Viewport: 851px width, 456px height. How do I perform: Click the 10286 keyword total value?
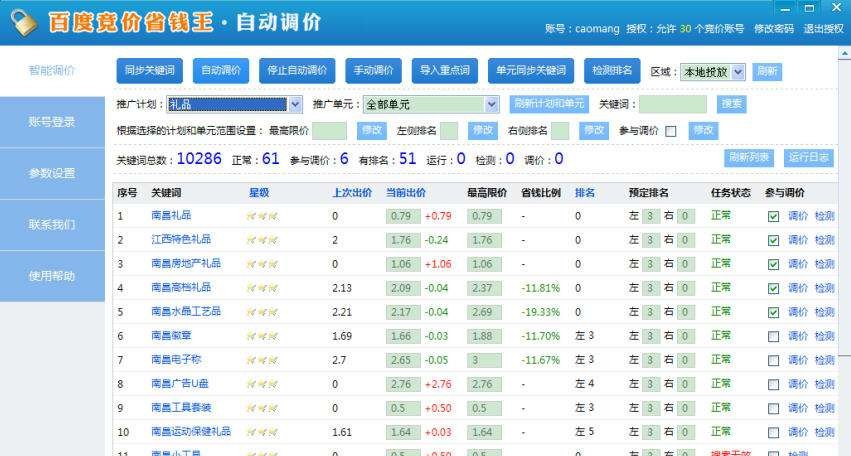tap(199, 159)
